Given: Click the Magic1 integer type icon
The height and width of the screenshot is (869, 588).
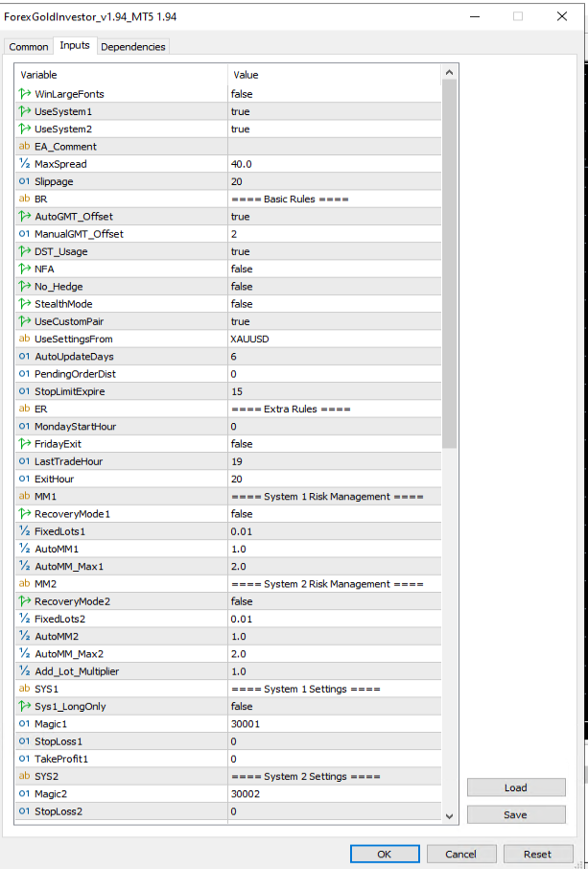Looking at the screenshot, I should [24, 724].
